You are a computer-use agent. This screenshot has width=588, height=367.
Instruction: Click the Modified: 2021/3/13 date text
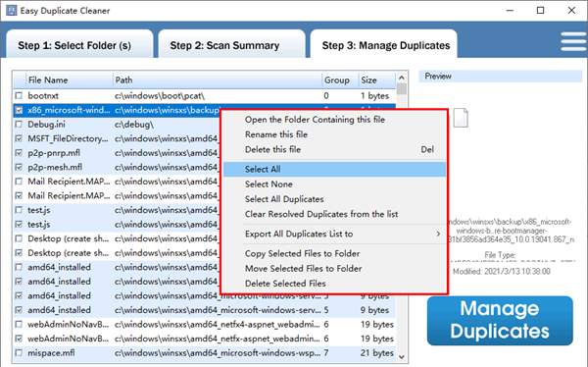click(502, 271)
